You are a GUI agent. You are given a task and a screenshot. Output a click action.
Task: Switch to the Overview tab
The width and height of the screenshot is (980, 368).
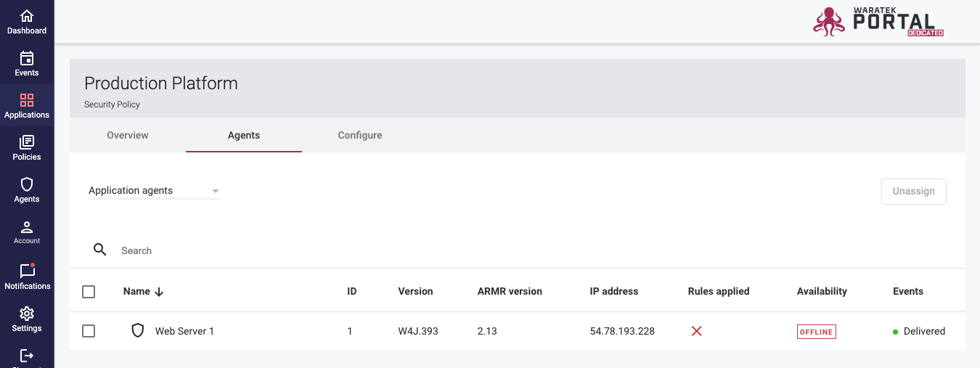128,135
